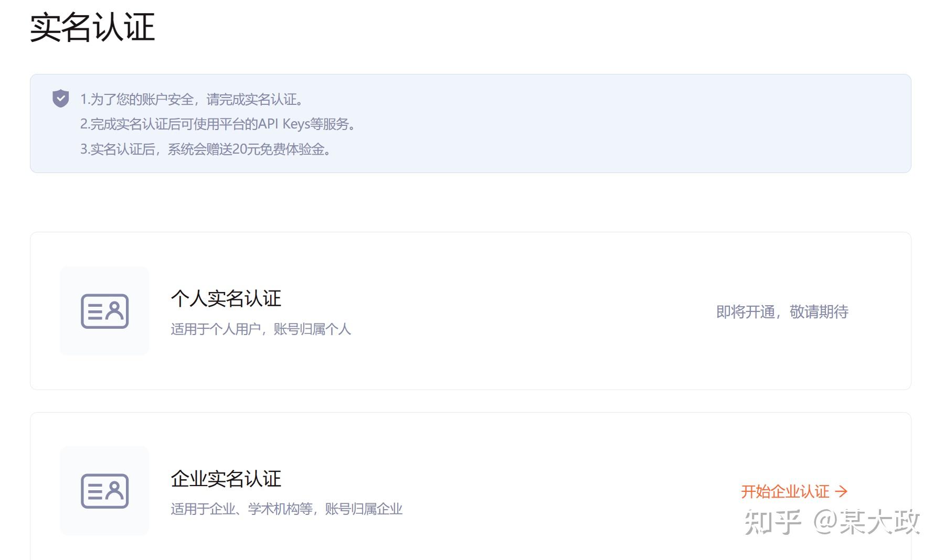The width and height of the screenshot is (944, 560).
Task: Click the notice line about 账户安全
Action: pyautogui.click(x=192, y=99)
